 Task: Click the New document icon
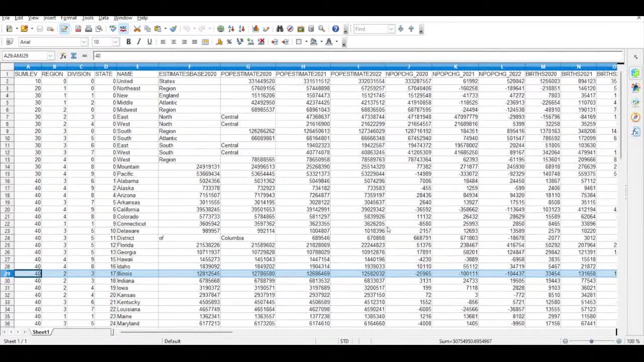[x=9, y=29]
